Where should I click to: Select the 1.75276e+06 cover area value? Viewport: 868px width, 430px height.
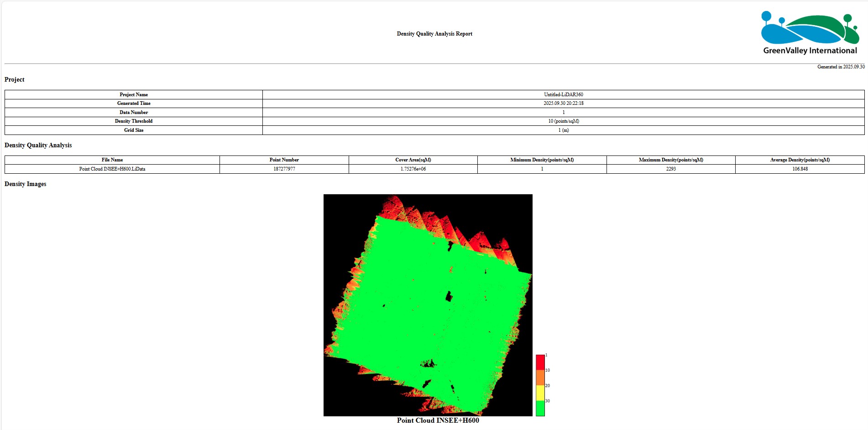click(413, 169)
